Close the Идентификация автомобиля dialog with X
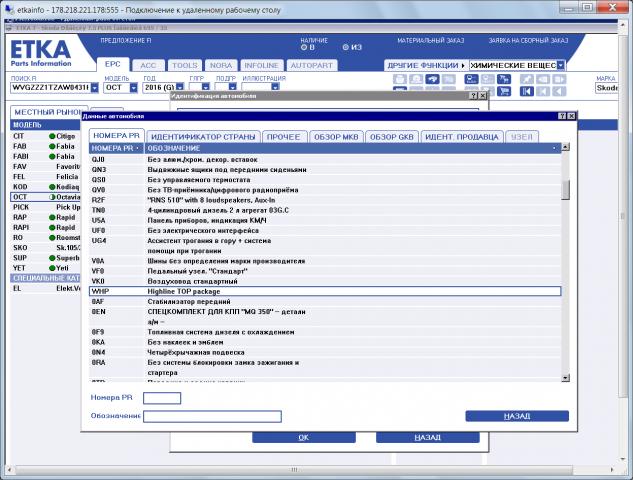Viewport: 633px width, 480px height. [x=483, y=96]
